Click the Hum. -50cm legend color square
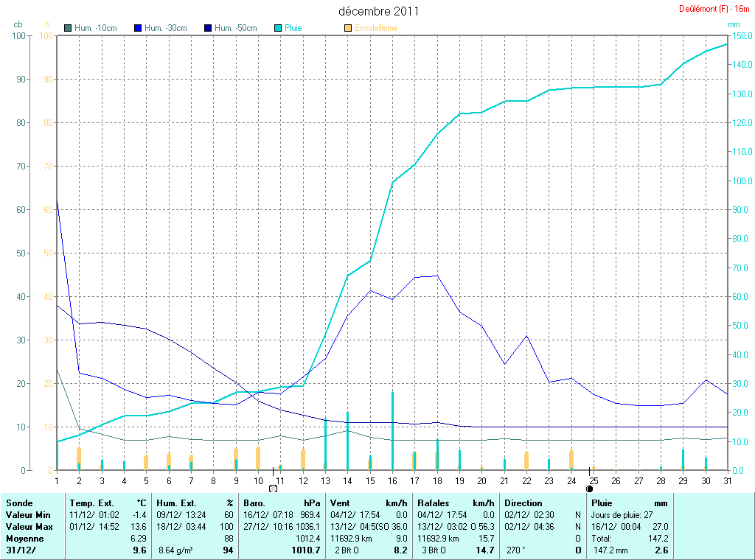This screenshot has height=560, width=755. 208,28
